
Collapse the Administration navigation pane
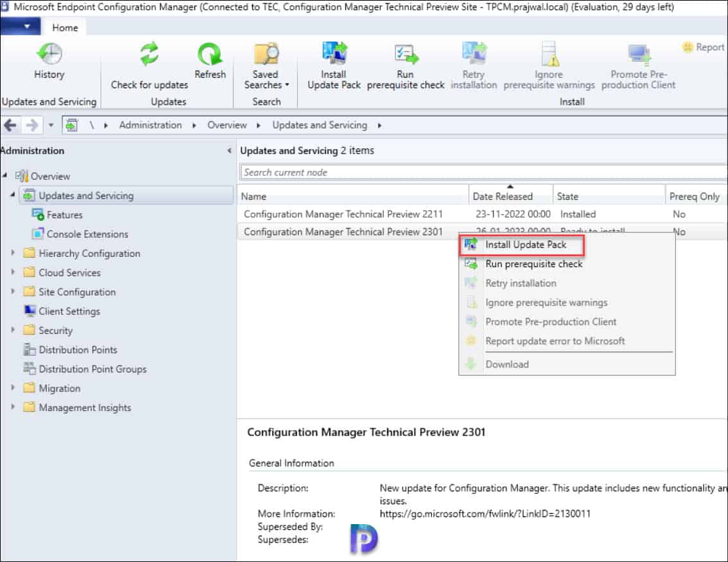tap(229, 150)
